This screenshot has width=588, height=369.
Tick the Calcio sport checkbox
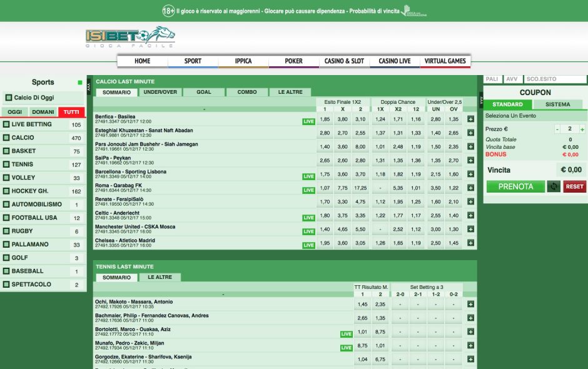6,138
